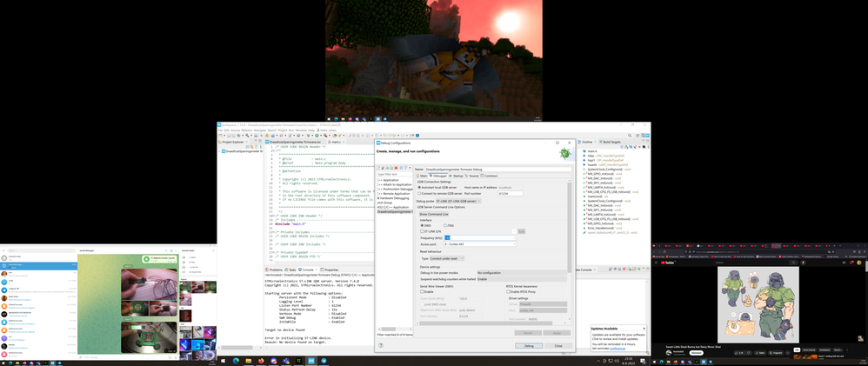Click External Tools icon in IDE toolbar
The image size is (868, 366).
(x=325, y=136)
